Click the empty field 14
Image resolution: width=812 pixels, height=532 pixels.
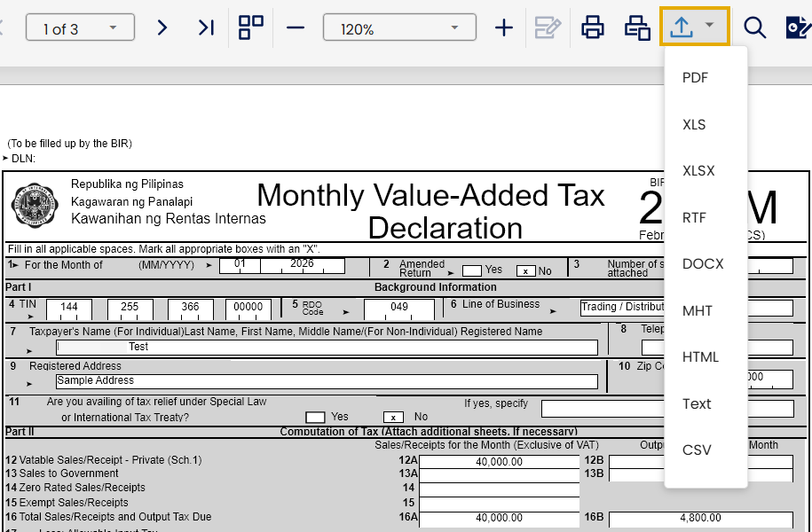coord(500,489)
